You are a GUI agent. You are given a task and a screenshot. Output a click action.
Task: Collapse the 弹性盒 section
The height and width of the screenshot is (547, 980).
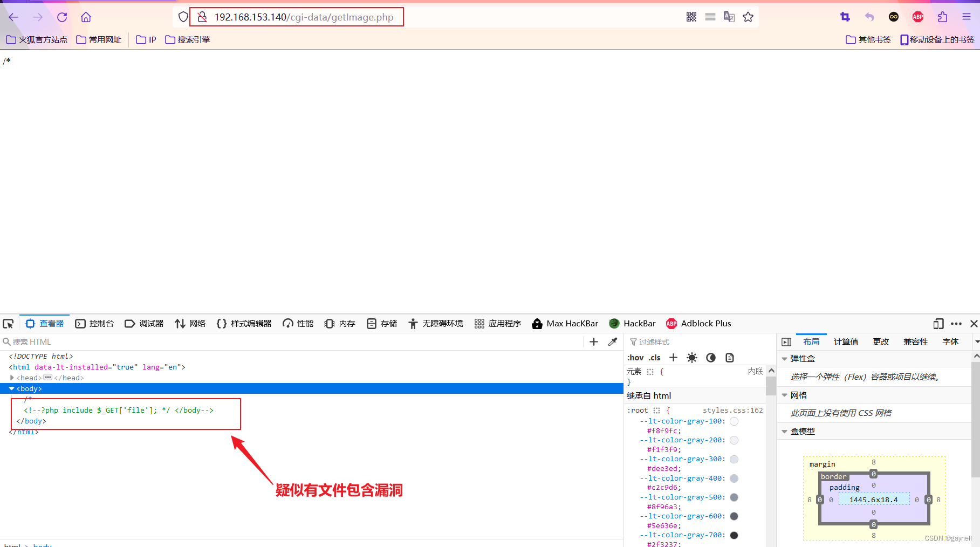pyautogui.click(x=785, y=359)
